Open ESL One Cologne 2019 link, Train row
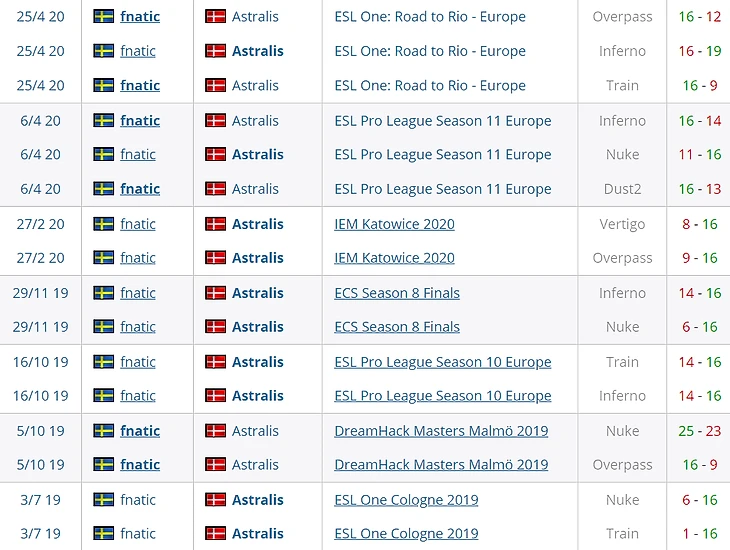 (x=406, y=534)
